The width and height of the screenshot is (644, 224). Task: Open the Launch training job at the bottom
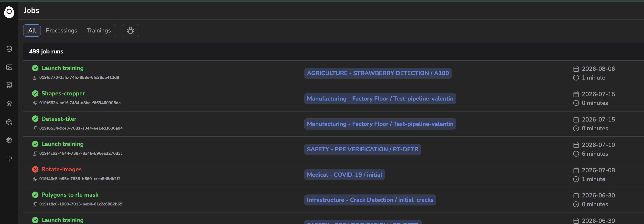tap(62, 220)
